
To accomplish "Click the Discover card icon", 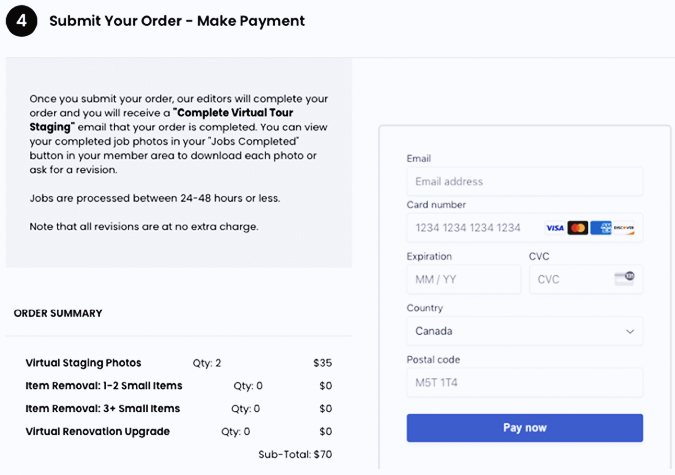I will pos(623,228).
